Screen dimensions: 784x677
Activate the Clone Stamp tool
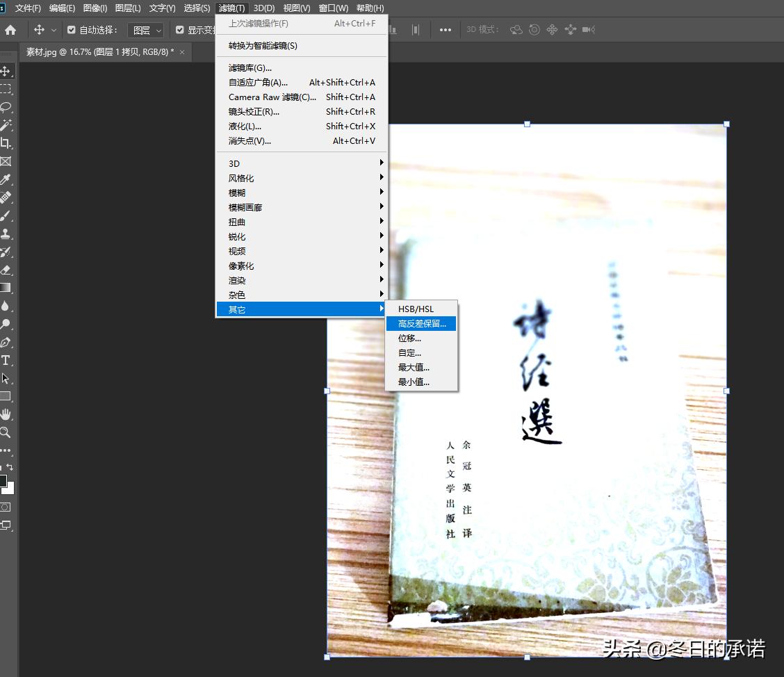(6, 234)
